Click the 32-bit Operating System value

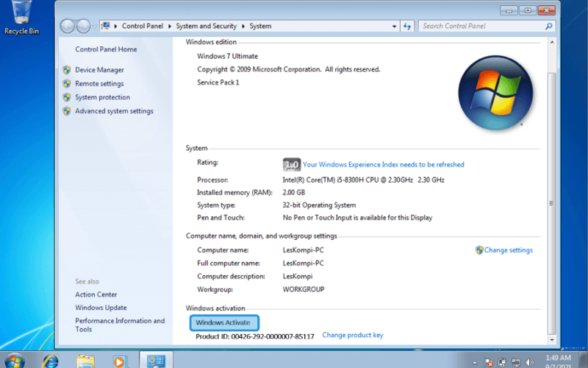point(319,205)
